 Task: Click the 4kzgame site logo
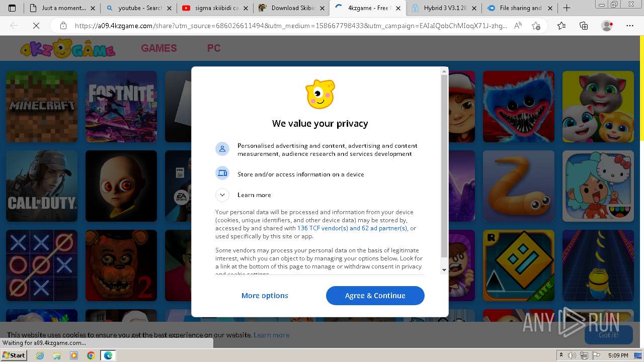[x=67, y=48]
